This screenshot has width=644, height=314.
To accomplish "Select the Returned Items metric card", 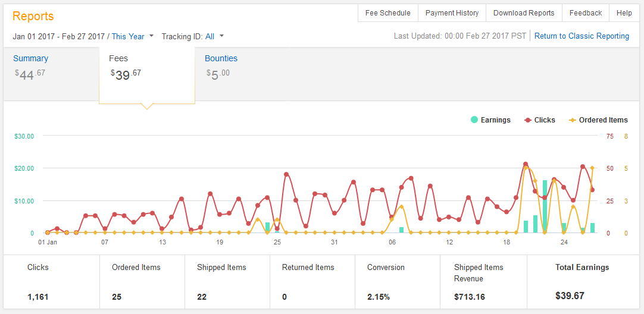I will click(312, 282).
